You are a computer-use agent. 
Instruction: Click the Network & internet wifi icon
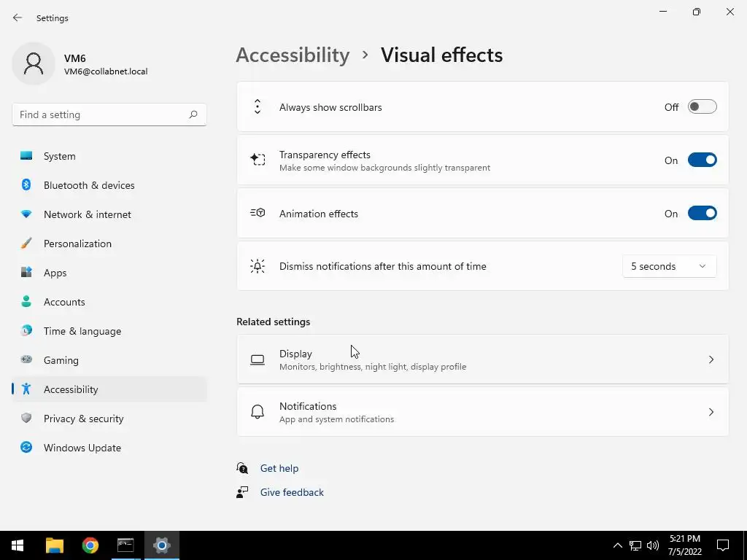tap(26, 214)
